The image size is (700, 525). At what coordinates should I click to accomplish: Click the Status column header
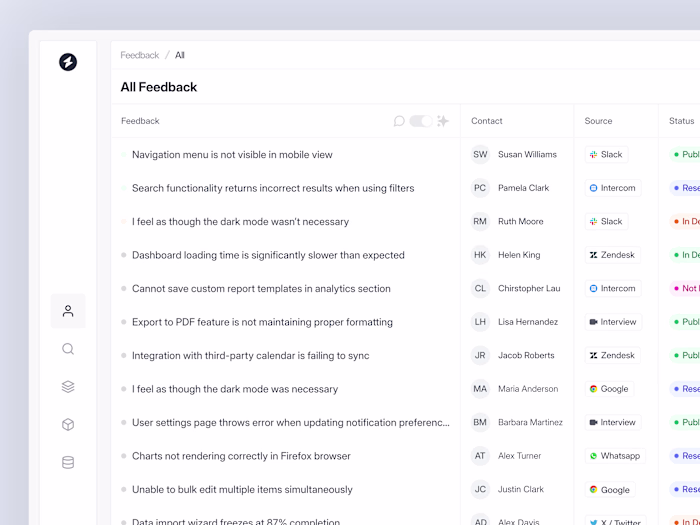tap(681, 121)
